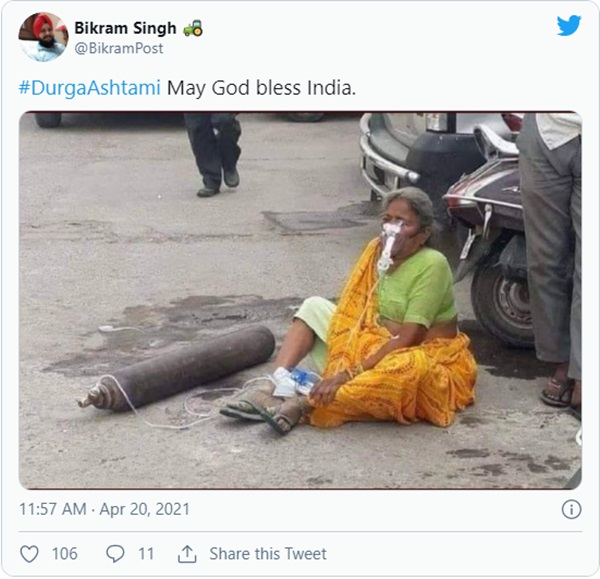Open the embedded tweet photo
The height and width of the screenshot is (579, 600).
(300, 300)
